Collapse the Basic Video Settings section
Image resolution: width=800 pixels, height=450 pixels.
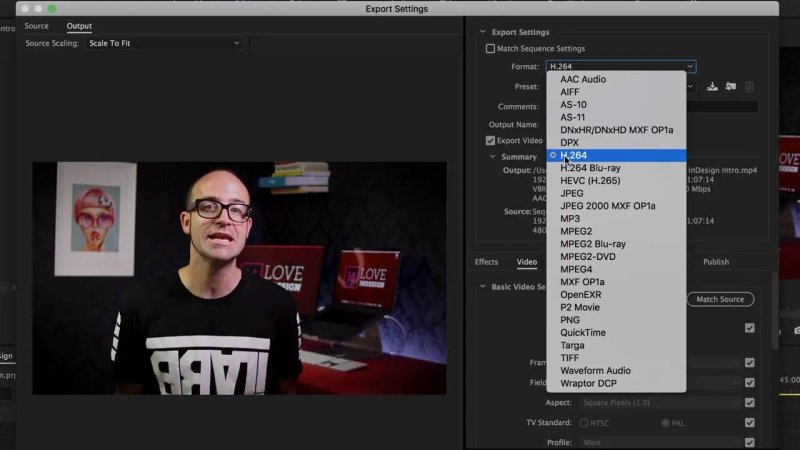483,287
